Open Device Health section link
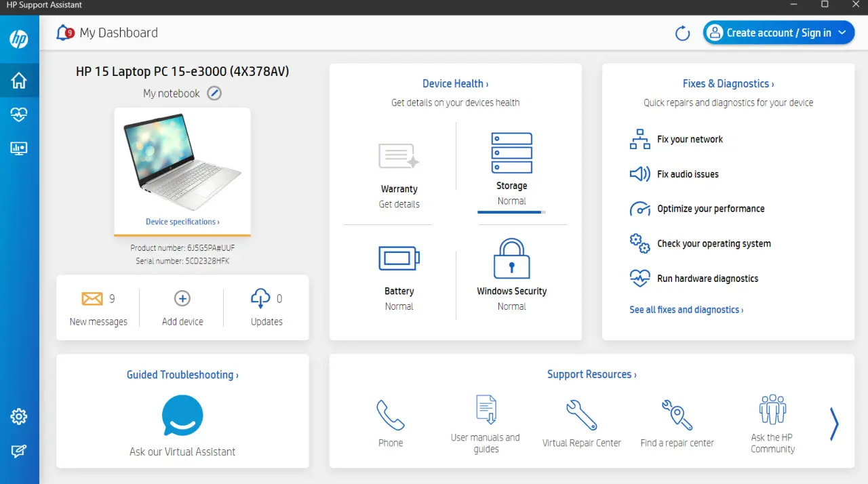Image resolution: width=868 pixels, height=484 pixels. pyautogui.click(x=455, y=83)
